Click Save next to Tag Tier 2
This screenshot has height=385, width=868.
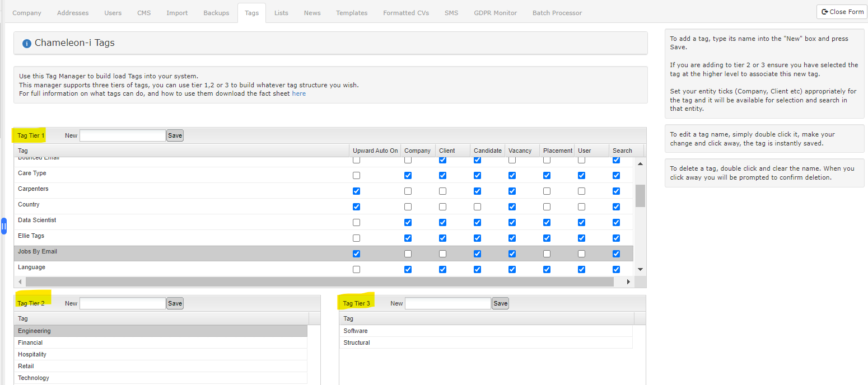175,303
